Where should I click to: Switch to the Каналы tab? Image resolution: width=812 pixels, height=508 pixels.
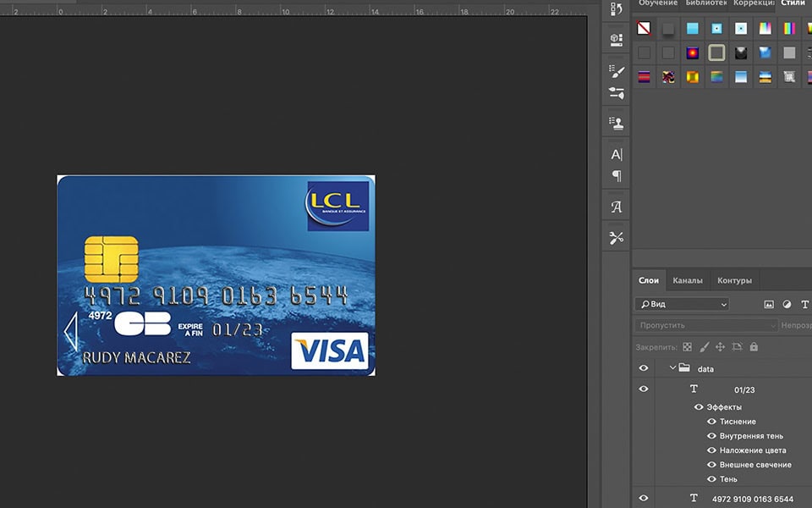(688, 280)
